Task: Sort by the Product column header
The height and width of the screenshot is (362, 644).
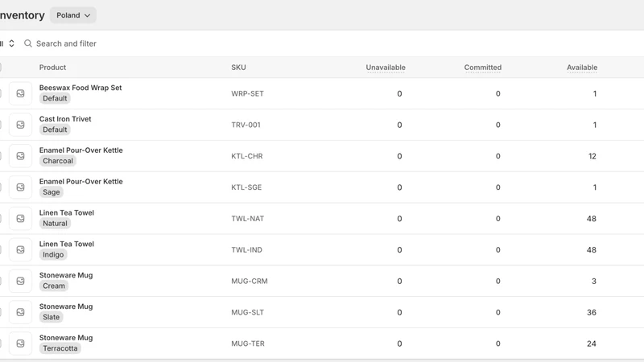Action: tap(52, 68)
